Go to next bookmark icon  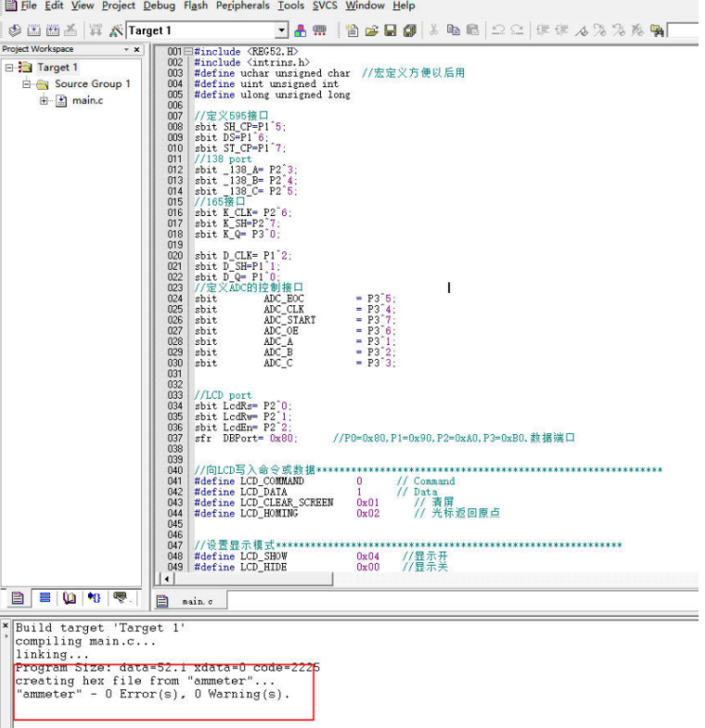point(599,31)
